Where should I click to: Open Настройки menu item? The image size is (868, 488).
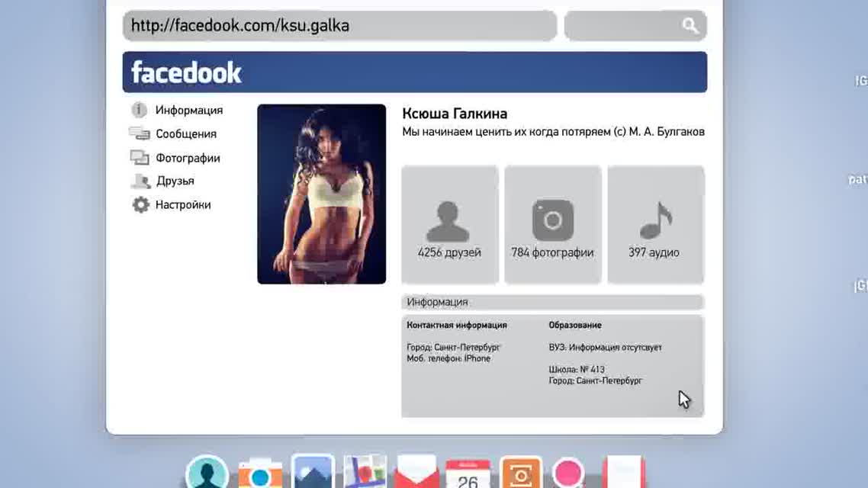pos(183,204)
